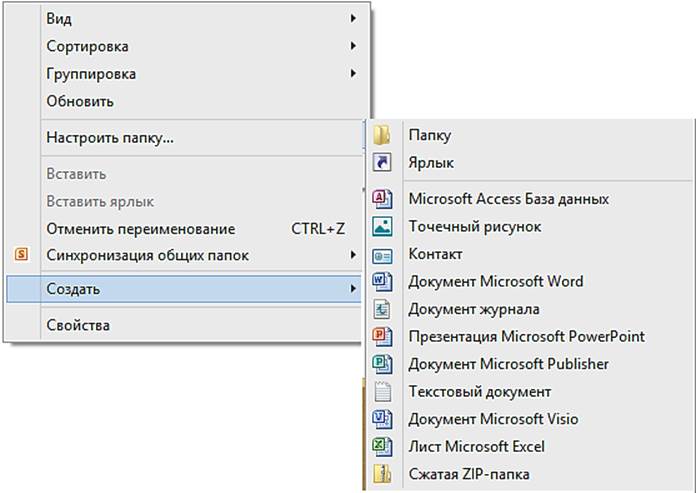Click the Microsoft Word document icon
This screenshot has width=696, height=493.
pos(382,281)
